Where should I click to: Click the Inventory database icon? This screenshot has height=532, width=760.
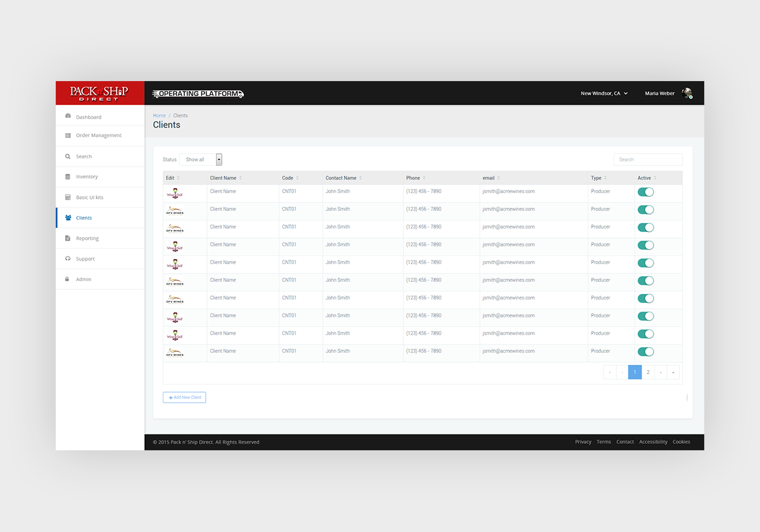click(68, 177)
